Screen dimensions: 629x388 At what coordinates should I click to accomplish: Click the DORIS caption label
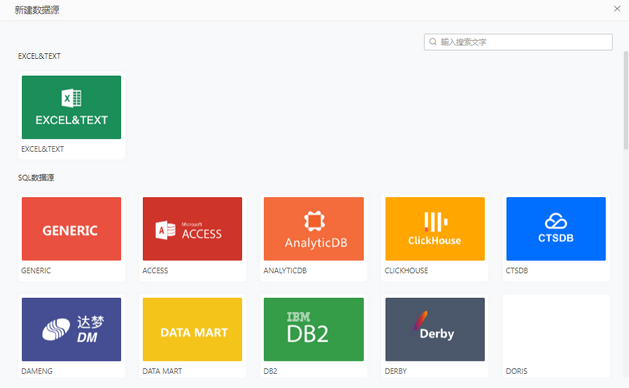[517, 371]
